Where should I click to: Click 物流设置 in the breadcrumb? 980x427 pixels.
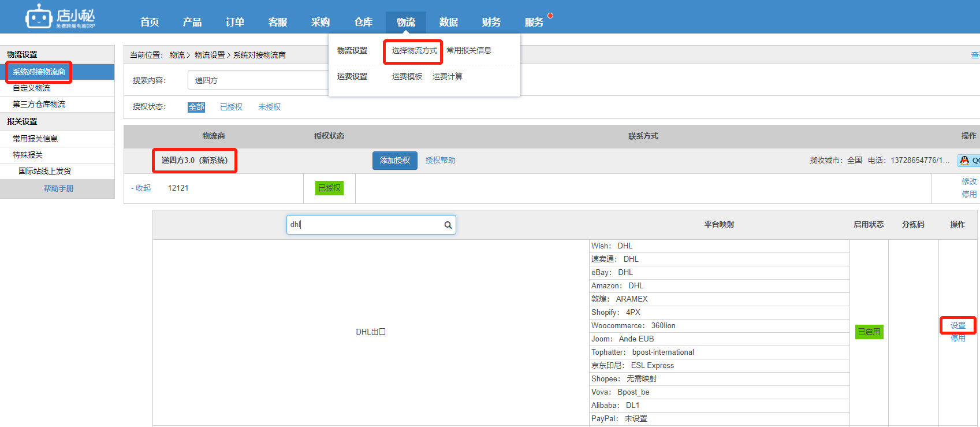tap(210, 55)
